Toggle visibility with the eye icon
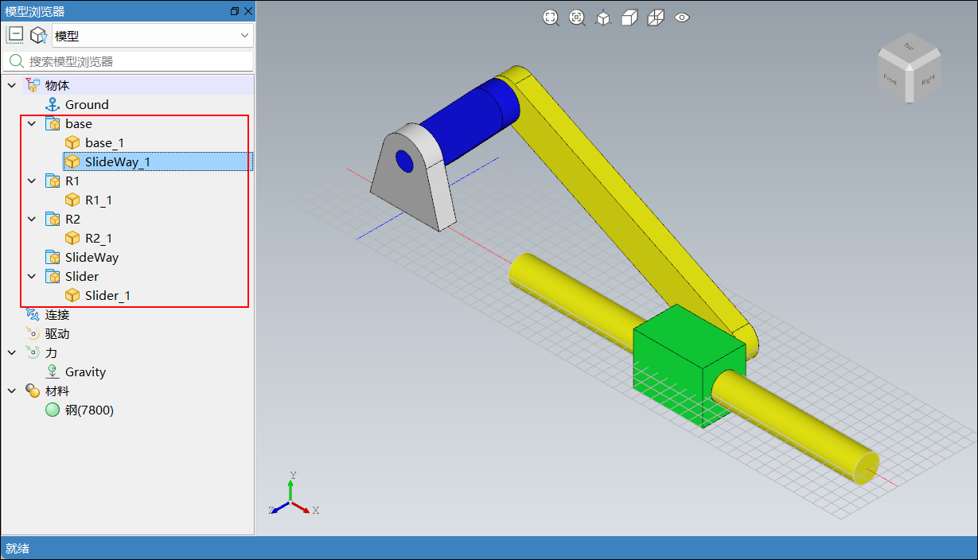Viewport: 978px width, 560px height. click(682, 17)
